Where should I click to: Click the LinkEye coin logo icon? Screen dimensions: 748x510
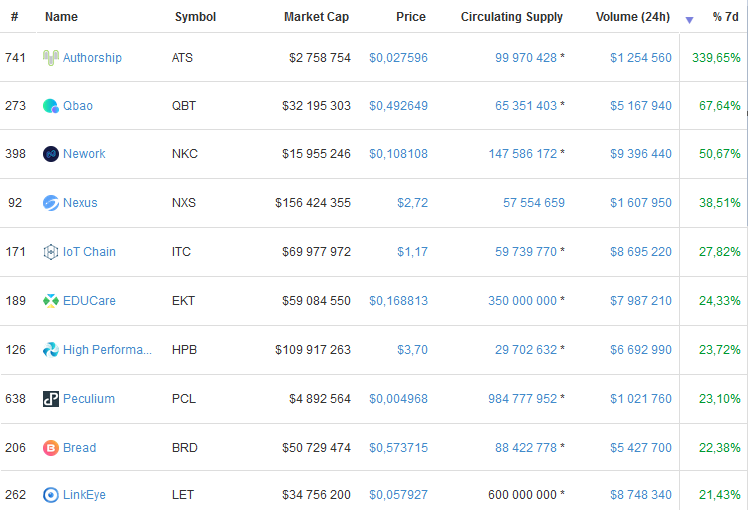coord(51,495)
